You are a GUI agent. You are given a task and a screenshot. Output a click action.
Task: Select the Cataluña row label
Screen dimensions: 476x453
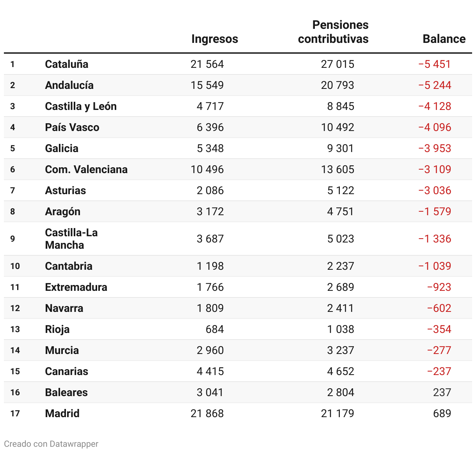[x=67, y=64]
